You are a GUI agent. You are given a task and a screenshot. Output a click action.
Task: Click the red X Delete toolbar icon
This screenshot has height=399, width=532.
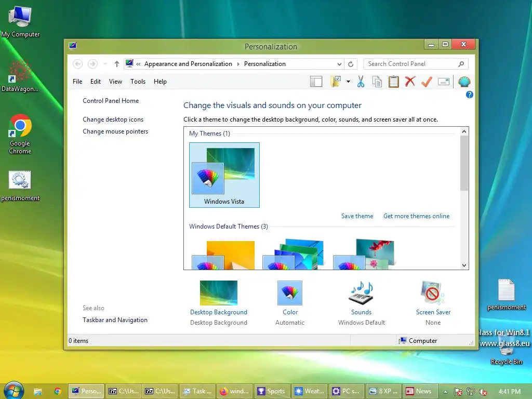pos(410,82)
